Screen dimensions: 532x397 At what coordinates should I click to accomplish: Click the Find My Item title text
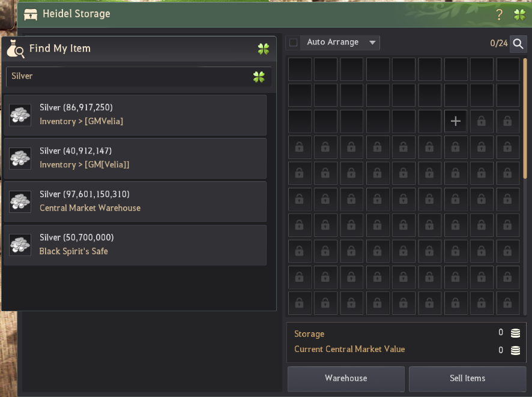[60, 49]
